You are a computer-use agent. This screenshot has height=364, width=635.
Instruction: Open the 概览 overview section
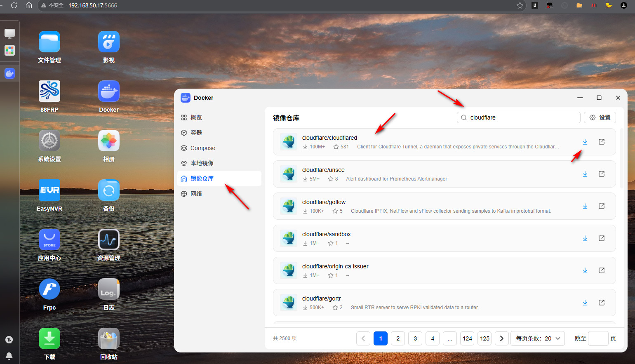click(x=219, y=117)
